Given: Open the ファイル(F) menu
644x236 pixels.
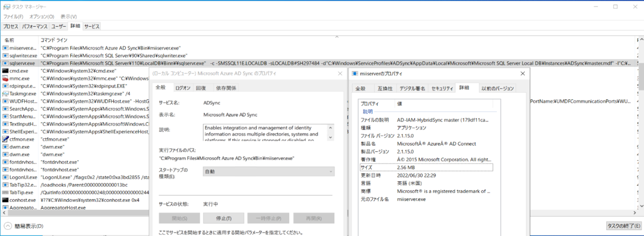Looking at the screenshot, I should point(13,17).
